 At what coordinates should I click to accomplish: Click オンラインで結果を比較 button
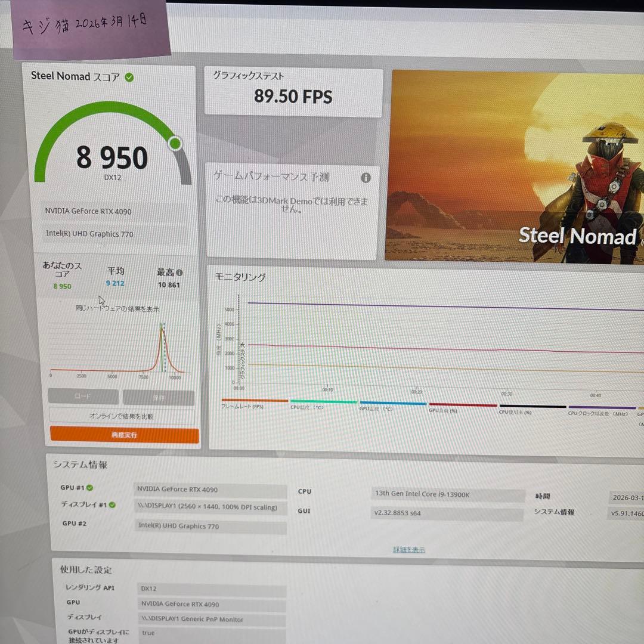point(122,416)
